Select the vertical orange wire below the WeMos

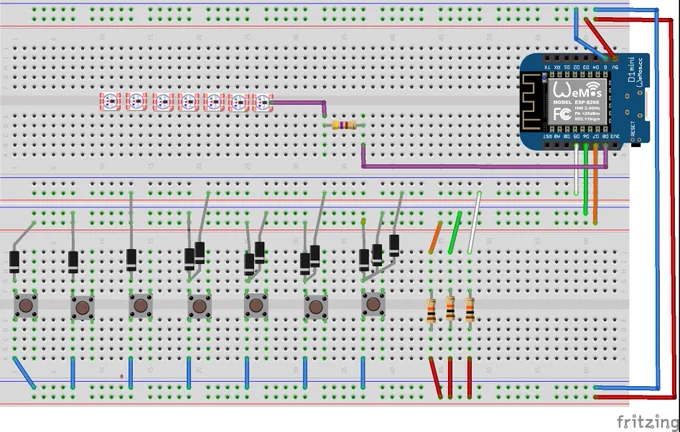coord(595,183)
